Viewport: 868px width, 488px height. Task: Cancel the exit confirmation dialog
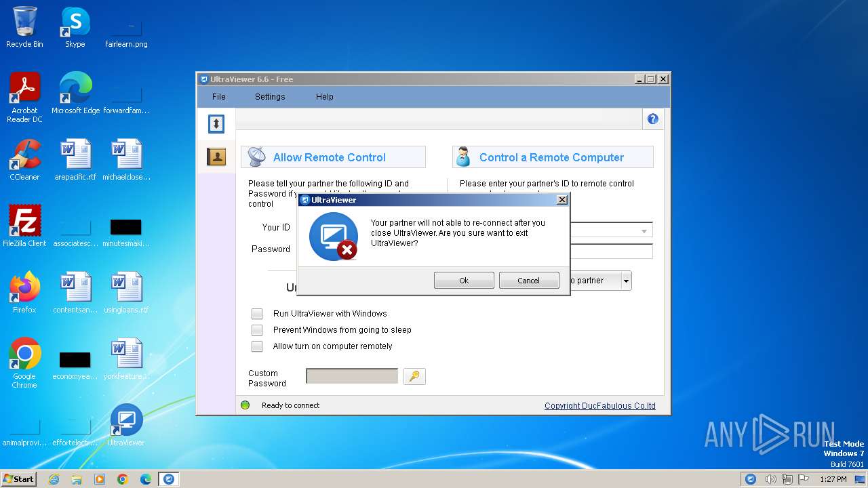point(529,281)
